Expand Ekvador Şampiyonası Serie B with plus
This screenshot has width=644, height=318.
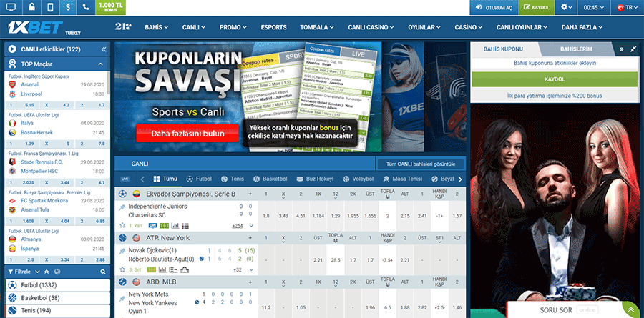tap(250, 194)
